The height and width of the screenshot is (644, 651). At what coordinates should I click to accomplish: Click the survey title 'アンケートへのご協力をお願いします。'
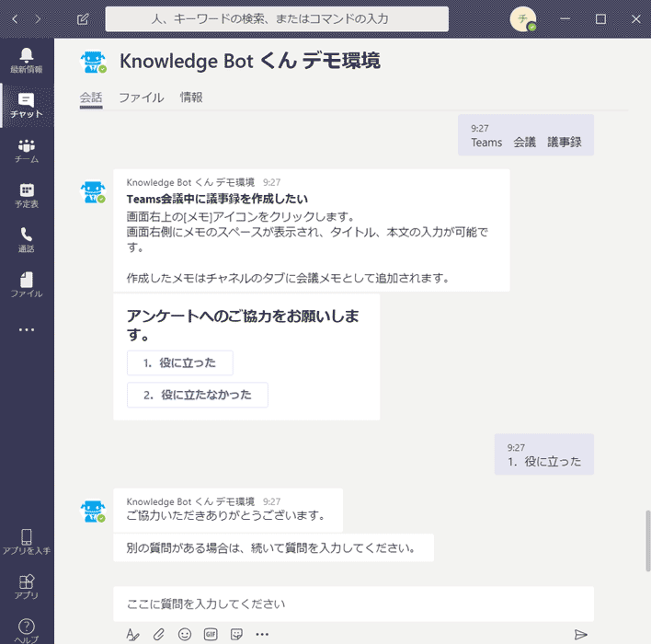pyautogui.click(x=243, y=325)
